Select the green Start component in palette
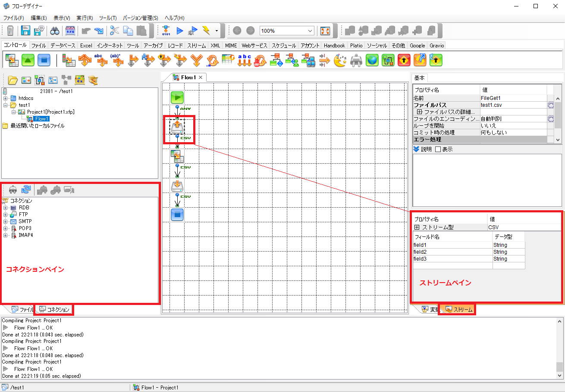This screenshot has height=392, width=565. 28,60
